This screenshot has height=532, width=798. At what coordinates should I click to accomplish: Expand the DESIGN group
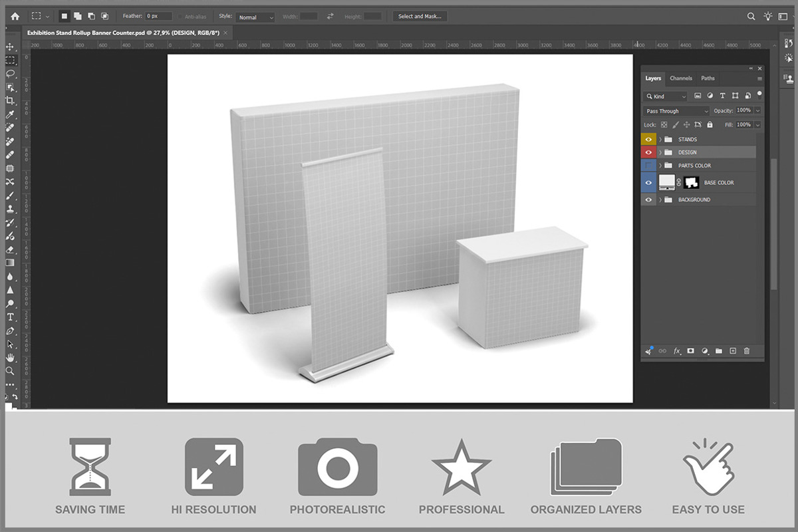660,152
